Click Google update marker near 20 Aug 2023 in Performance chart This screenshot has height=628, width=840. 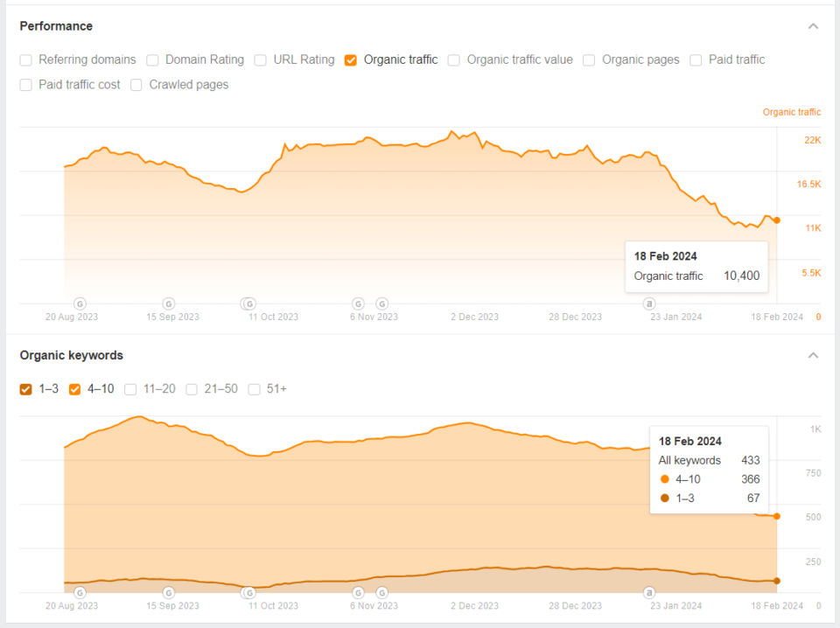click(80, 304)
